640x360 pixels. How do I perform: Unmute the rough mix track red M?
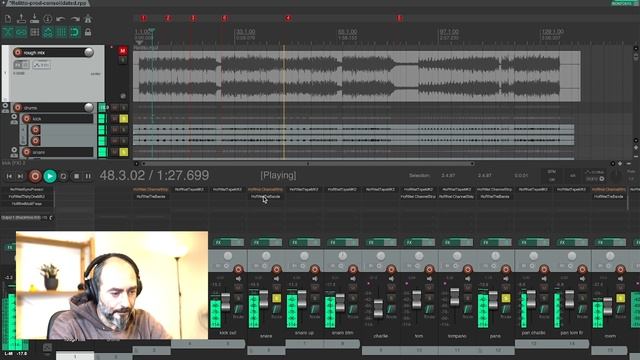click(x=123, y=51)
